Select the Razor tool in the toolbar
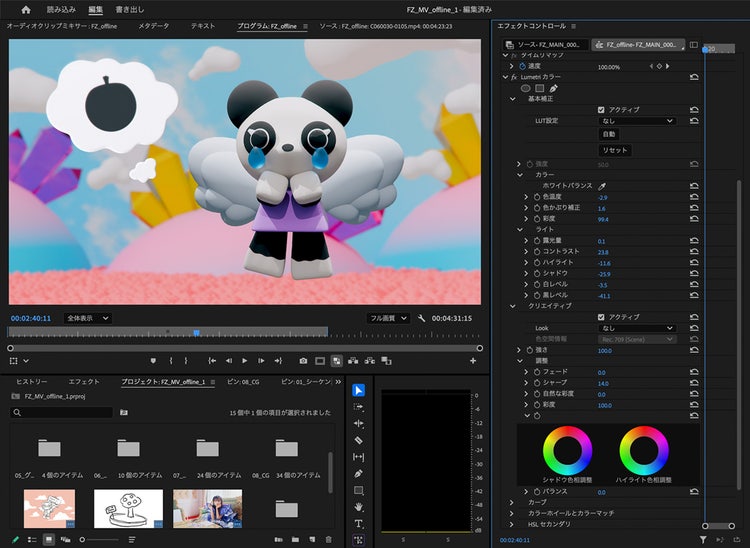Image resolution: width=750 pixels, height=548 pixels. [359, 440]
